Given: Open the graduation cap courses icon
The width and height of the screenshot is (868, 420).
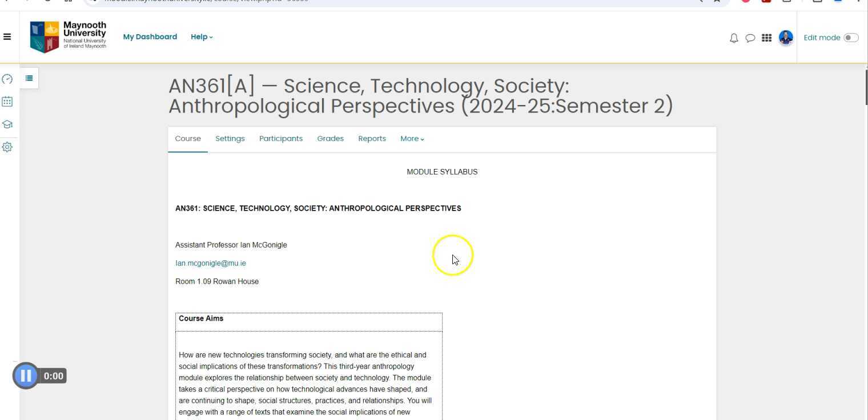Looking at the screenshot, I should point(7,124).
